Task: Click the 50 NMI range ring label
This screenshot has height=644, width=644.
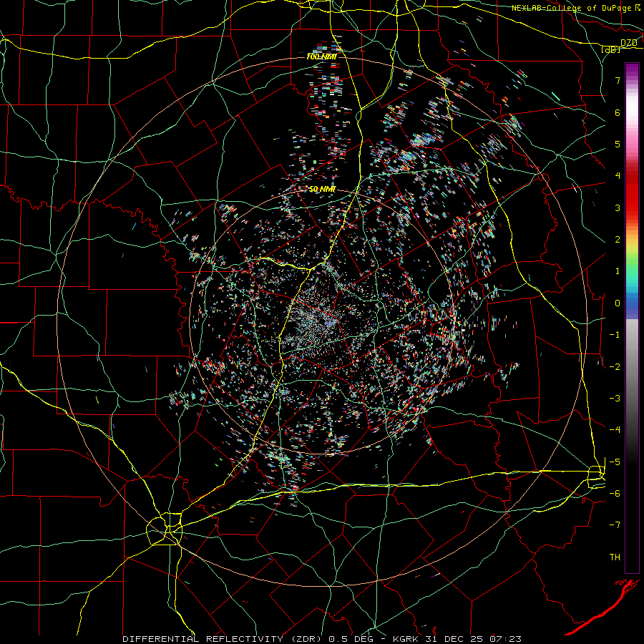Action: point(323,190)
